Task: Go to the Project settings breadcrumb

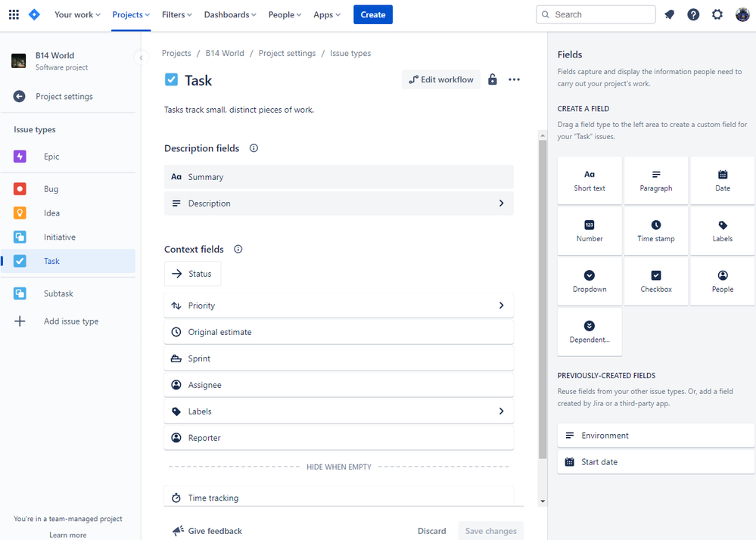Action: pos(287,53)
